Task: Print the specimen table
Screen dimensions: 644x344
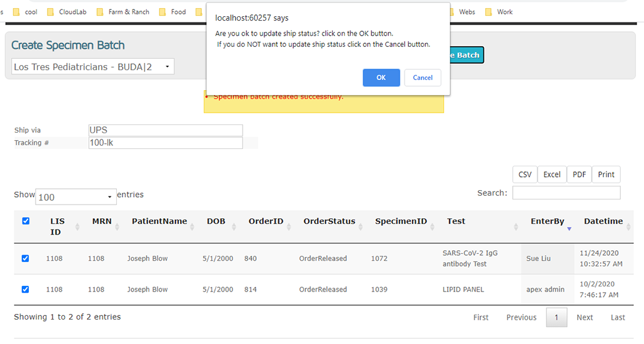Action: 606,175
